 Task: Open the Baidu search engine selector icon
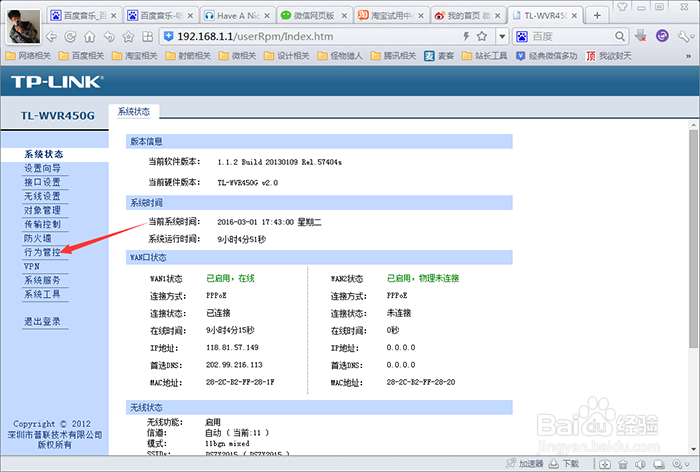point(522,37)
